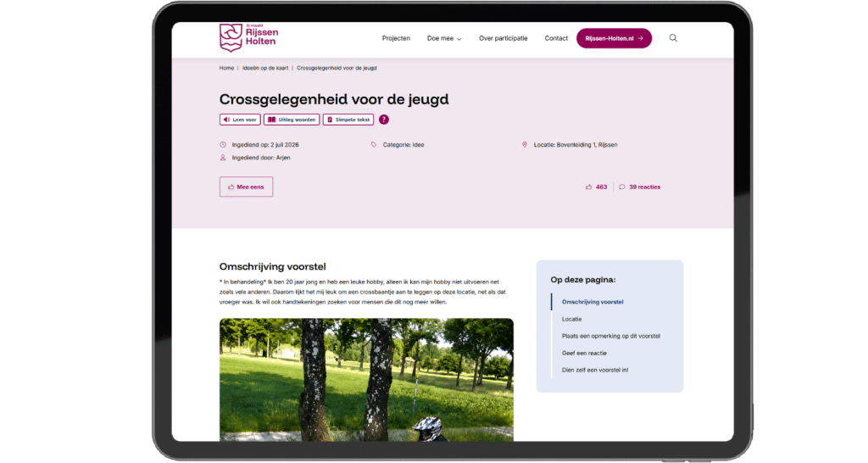This screenshot has height=463, width=868.
Task: Open Over participatie menu item
Action: pyautogui.click(x=504, y=38)
